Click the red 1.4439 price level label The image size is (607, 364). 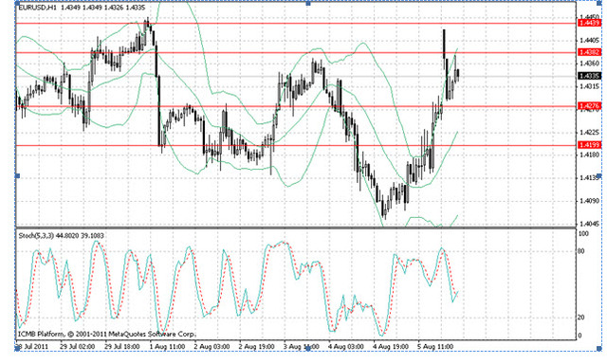pos(589,23)
